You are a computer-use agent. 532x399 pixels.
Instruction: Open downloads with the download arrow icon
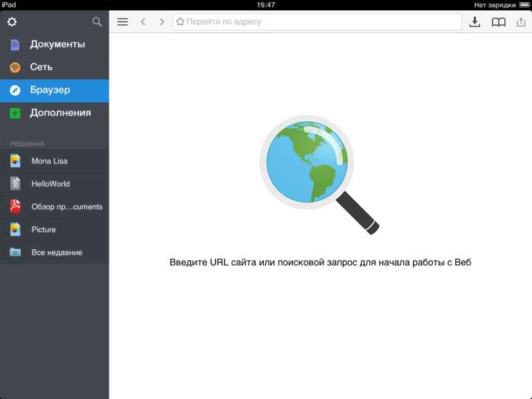point(475,21)
